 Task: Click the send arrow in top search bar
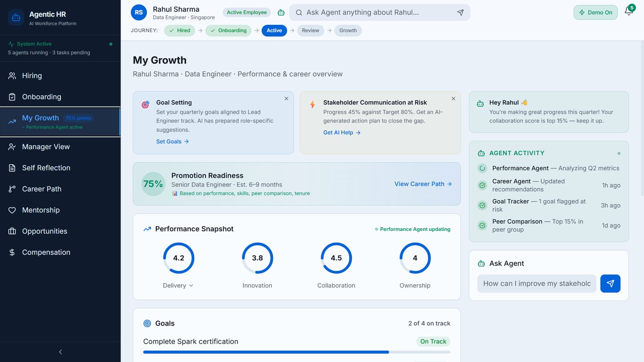click(460, 12)
